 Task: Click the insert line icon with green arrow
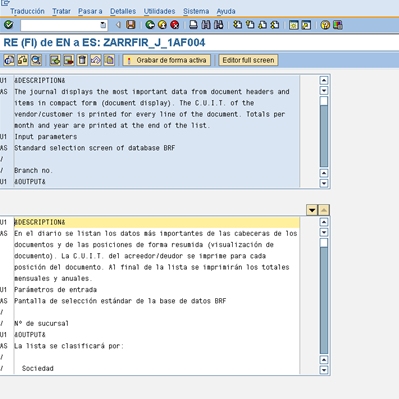pos(55,60)
